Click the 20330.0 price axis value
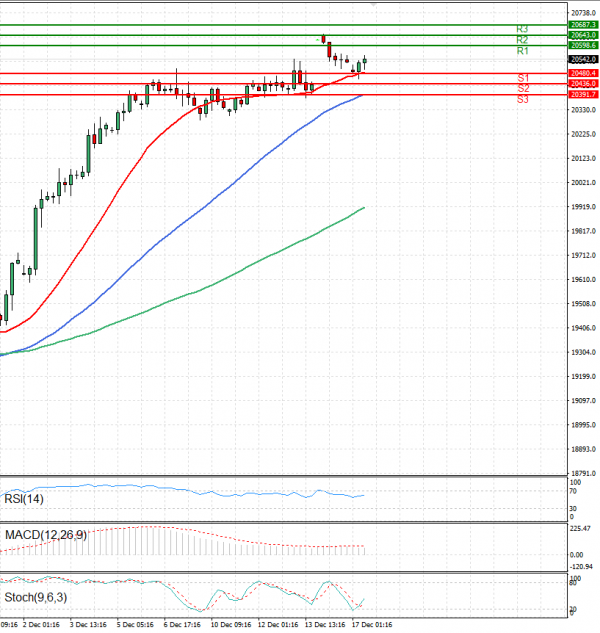Screen dimensions: 600x633 tap(583, 110)
